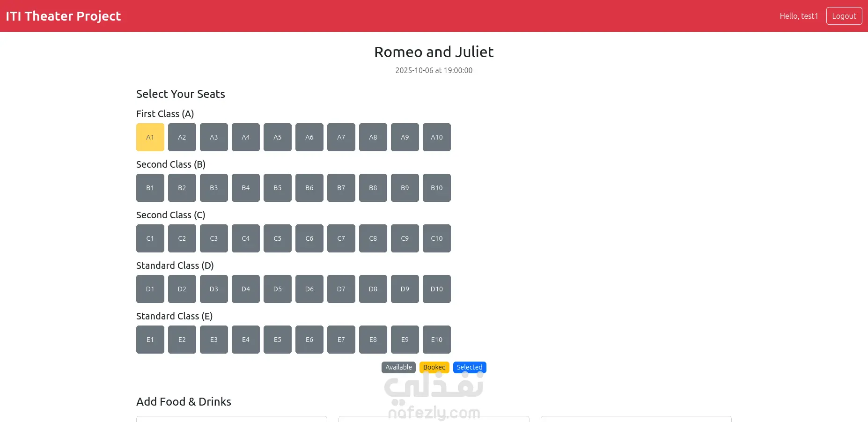
Task: Select seat B3 in Second Class
Action: coord(214,188)
